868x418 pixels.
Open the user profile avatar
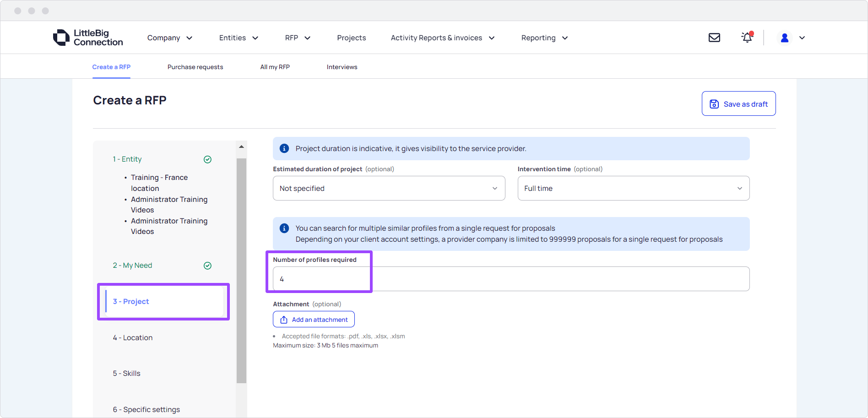tap(784, 38)
